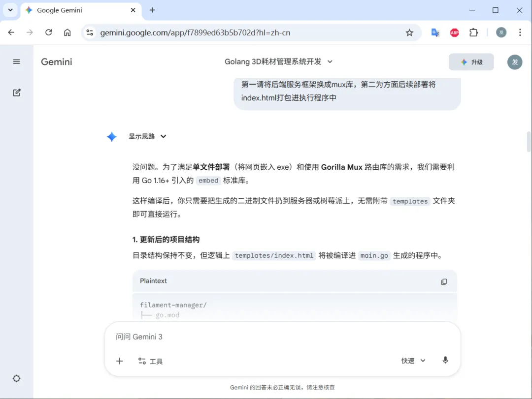Open the 工具 tools button

point(150,362)
